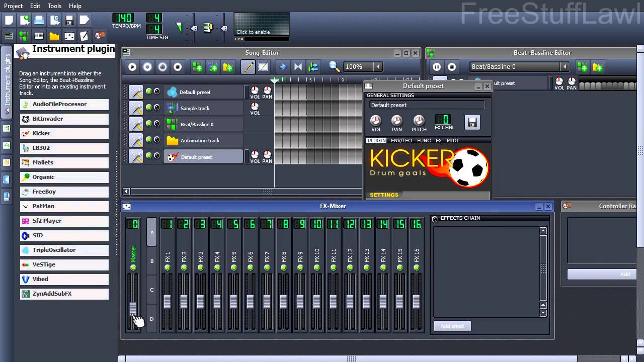Open the recently opened projects dropdown icon

(x=54, y=20)
